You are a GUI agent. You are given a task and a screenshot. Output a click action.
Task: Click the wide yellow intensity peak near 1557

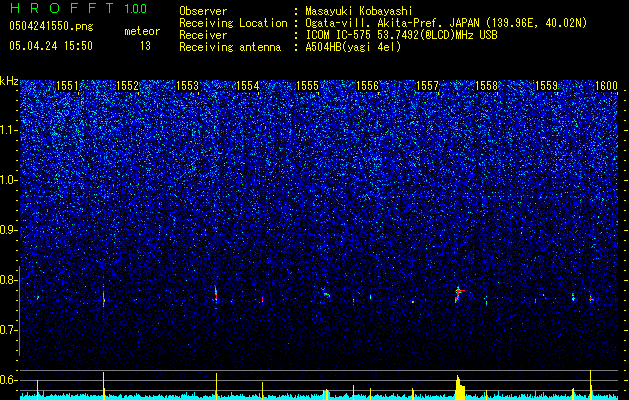click(x=460, y=388)
